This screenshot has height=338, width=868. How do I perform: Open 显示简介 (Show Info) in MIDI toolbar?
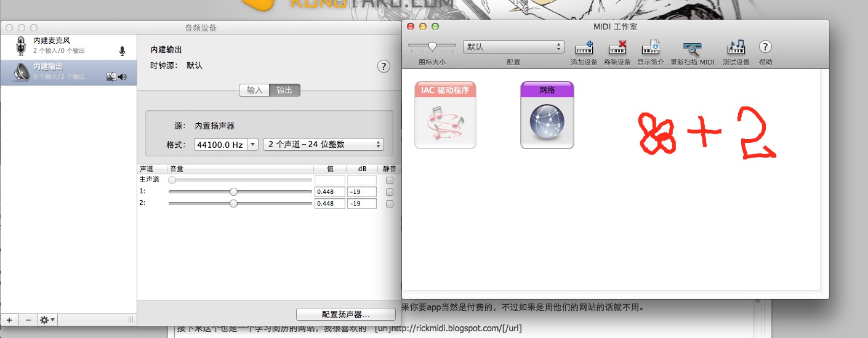[651, 48]
